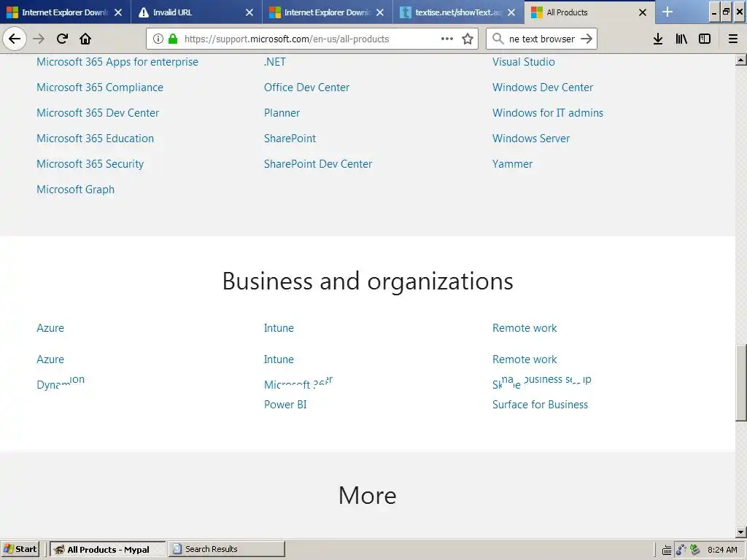Open Microsoft 365 Dev Center link
Image resolution: width=747 pixels, height=560 pixels.
click(98, 113)
